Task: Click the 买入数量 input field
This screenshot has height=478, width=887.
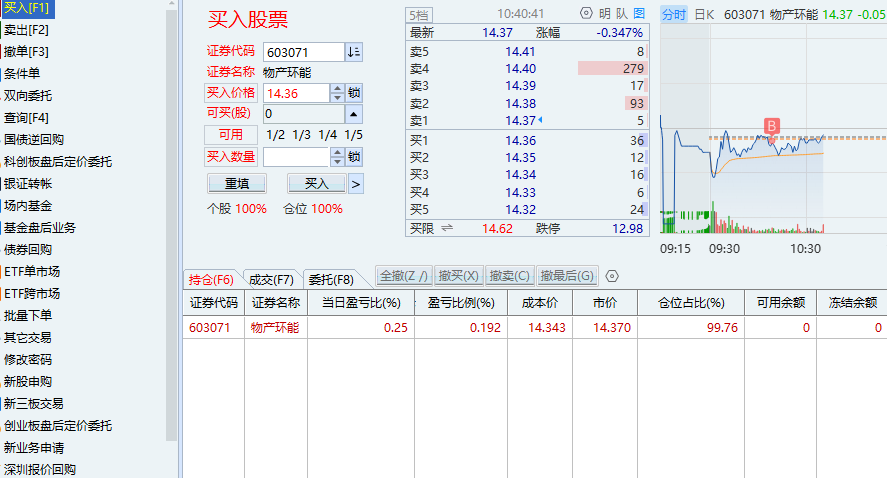Action: [x=296, y=157]
